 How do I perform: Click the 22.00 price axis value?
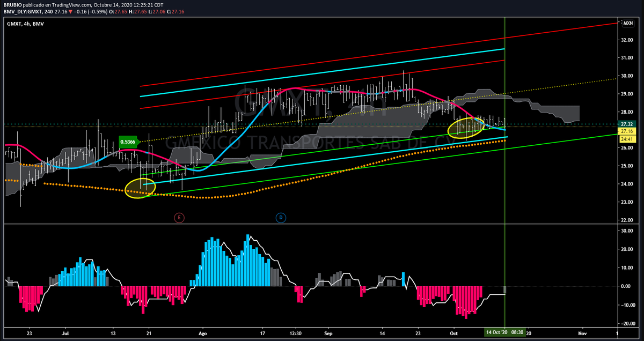(627, 220)
